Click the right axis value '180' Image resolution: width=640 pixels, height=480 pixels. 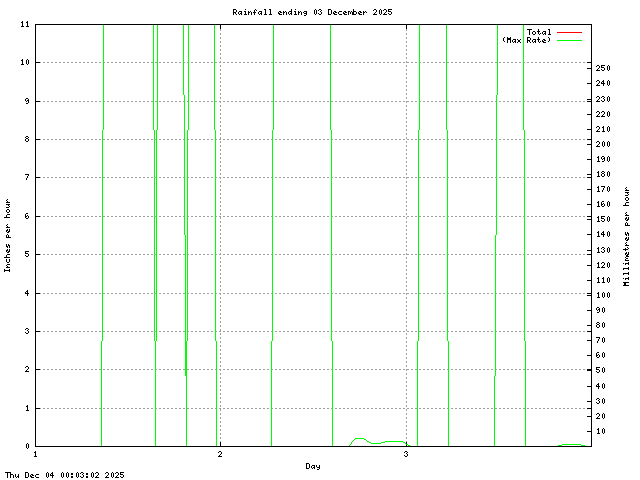click(603, 174)
